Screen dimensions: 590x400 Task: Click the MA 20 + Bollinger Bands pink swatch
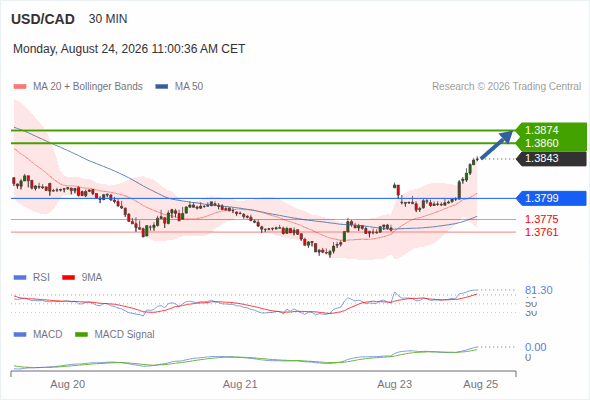[x=20, y=87]
